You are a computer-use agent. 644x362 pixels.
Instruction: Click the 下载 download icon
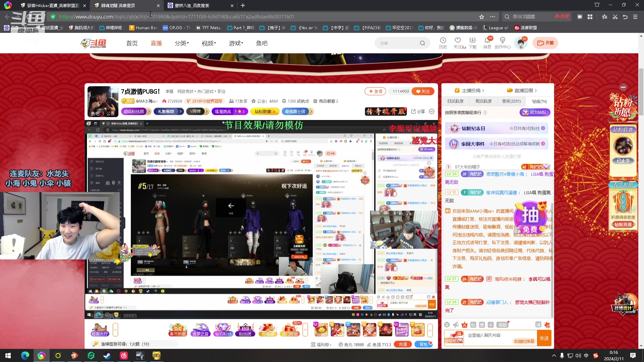click(473, 43)
